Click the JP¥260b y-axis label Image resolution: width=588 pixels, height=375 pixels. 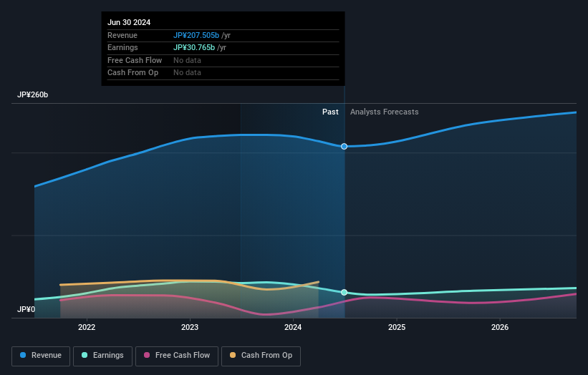[33, 94]
